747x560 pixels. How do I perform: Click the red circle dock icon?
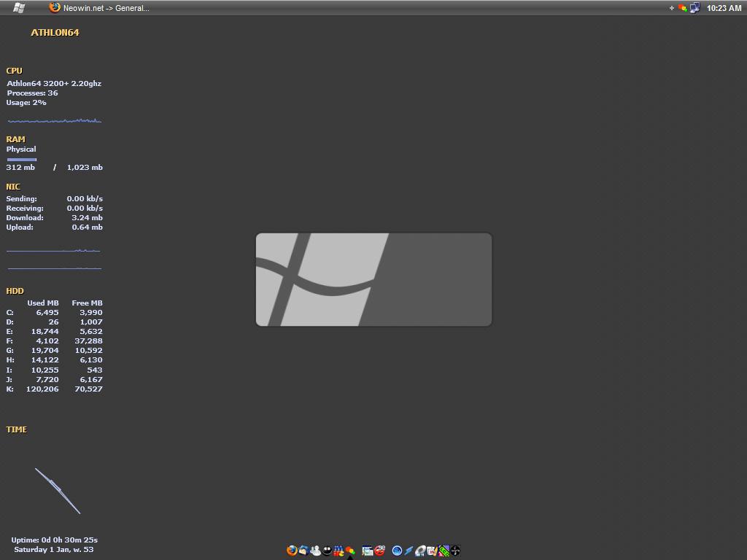pos(379,551)
